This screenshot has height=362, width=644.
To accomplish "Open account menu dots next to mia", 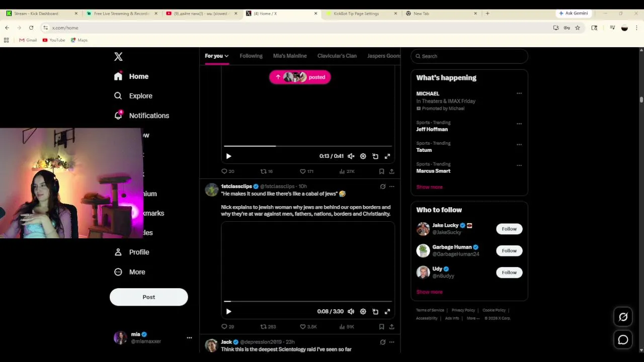I will click(189, 338).
